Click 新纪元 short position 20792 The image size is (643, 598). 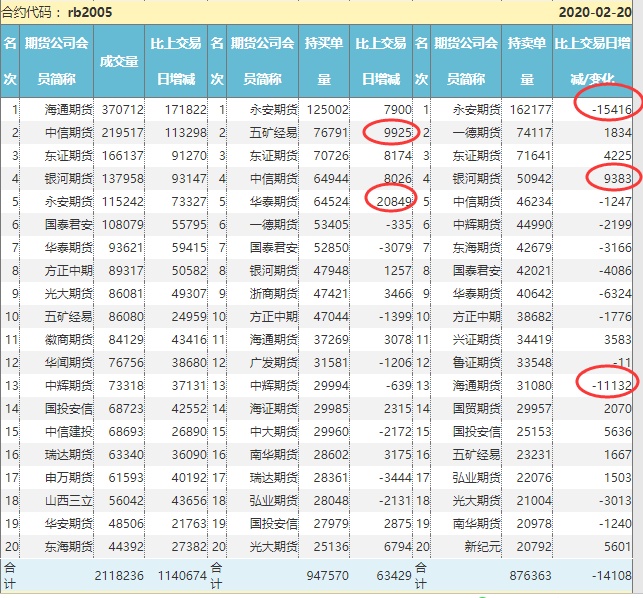(534, 546)
